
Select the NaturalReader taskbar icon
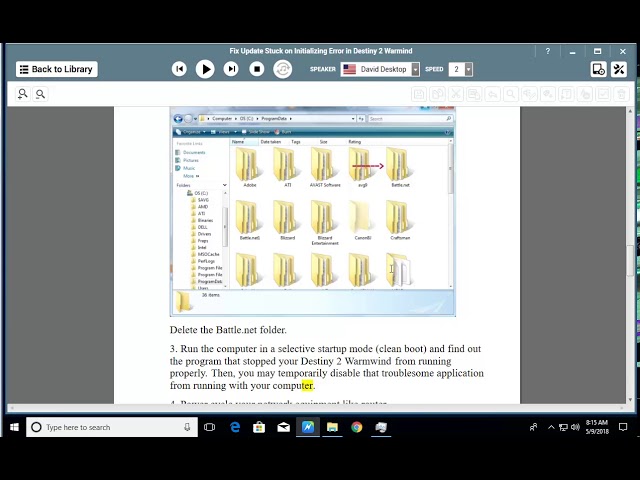click(308, 427)
